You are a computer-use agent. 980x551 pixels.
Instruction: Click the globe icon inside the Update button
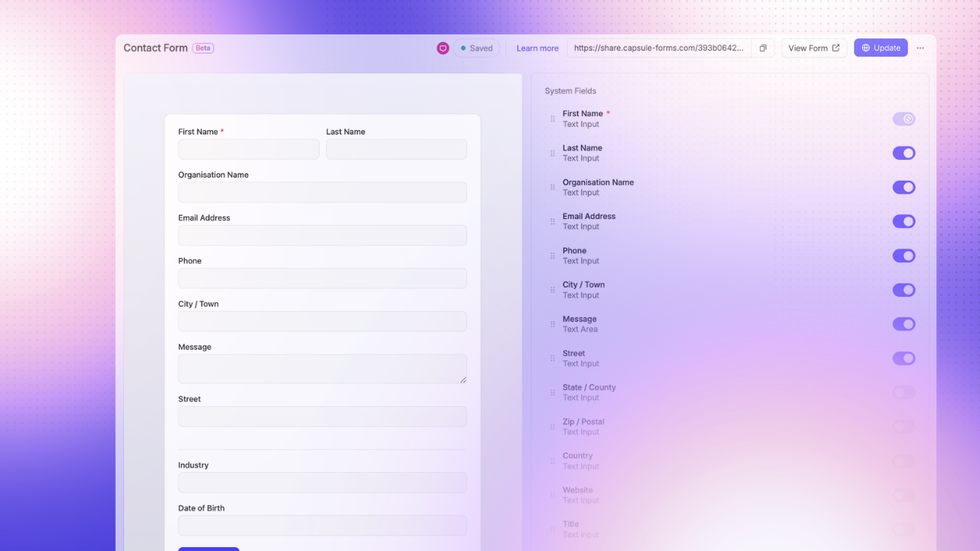[x=866, y=47]
